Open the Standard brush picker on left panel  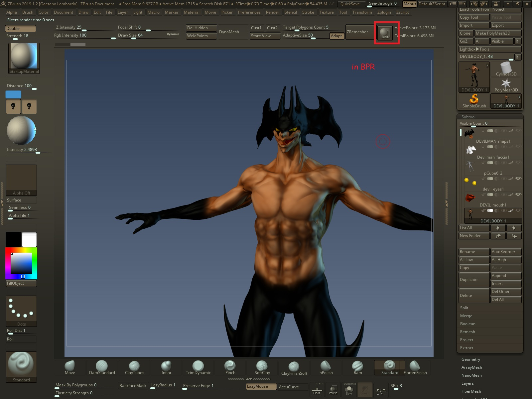[x=21, y=367]
